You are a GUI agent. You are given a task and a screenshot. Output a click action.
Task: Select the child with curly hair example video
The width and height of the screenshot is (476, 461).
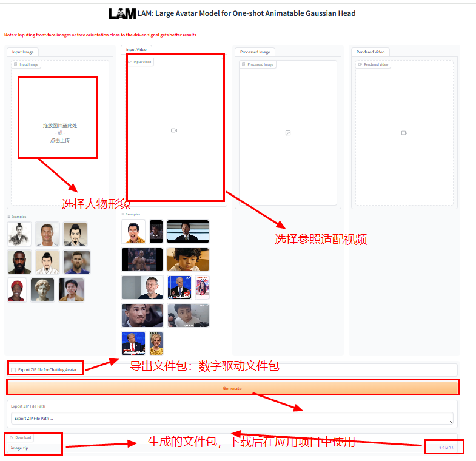[x=188, y=260]
